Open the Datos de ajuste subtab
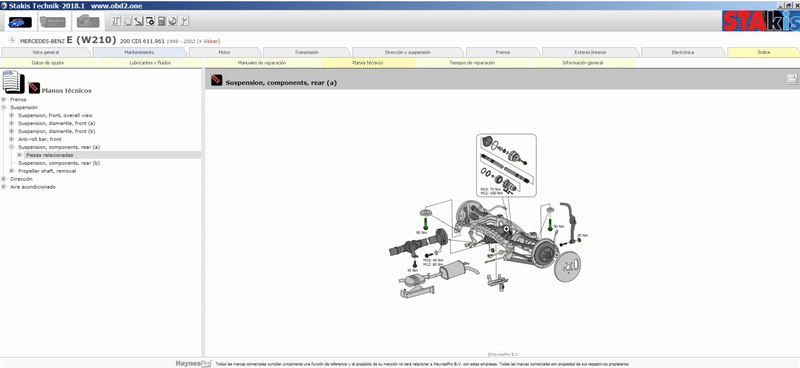The height and width of the screenshot is (368, 800). coord(48,63)
